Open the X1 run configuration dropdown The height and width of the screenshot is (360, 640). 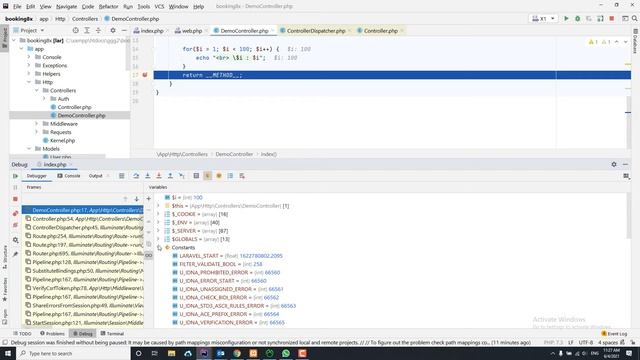544,19
